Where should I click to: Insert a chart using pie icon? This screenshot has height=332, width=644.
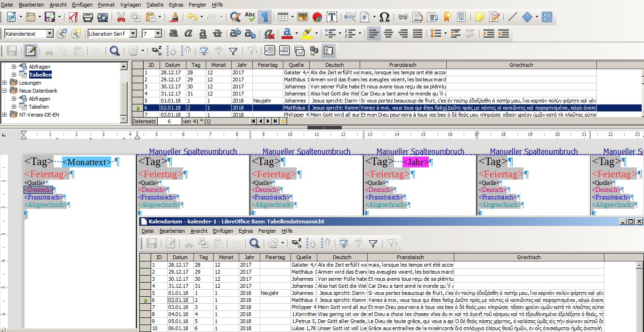click(x=317, y=17)
